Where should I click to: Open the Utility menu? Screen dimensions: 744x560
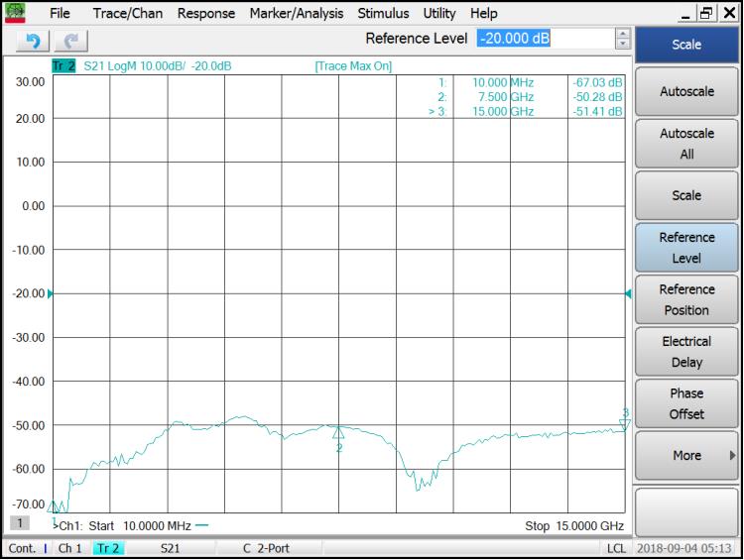(439, 13)
